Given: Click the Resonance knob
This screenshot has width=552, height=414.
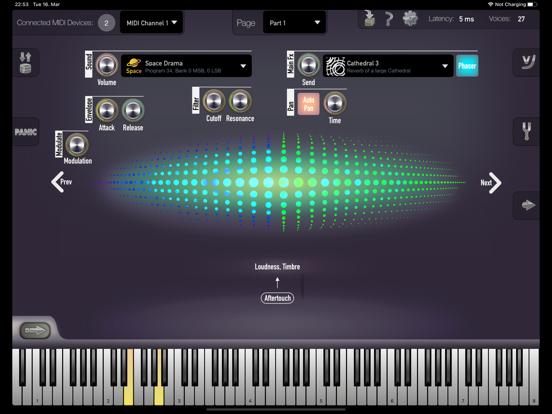Looking at the screenshot, I should (x=240, y=101).
